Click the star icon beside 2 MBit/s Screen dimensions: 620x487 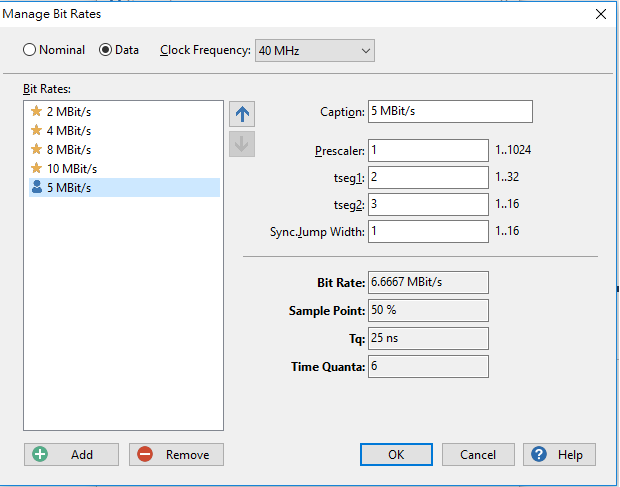pyautogui.click(x=36, y=111)
